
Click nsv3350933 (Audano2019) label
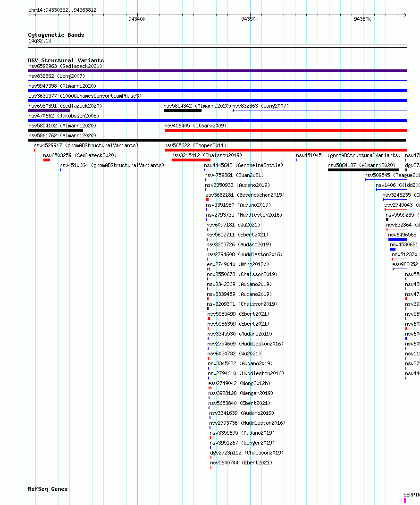(x=237, y=185)
